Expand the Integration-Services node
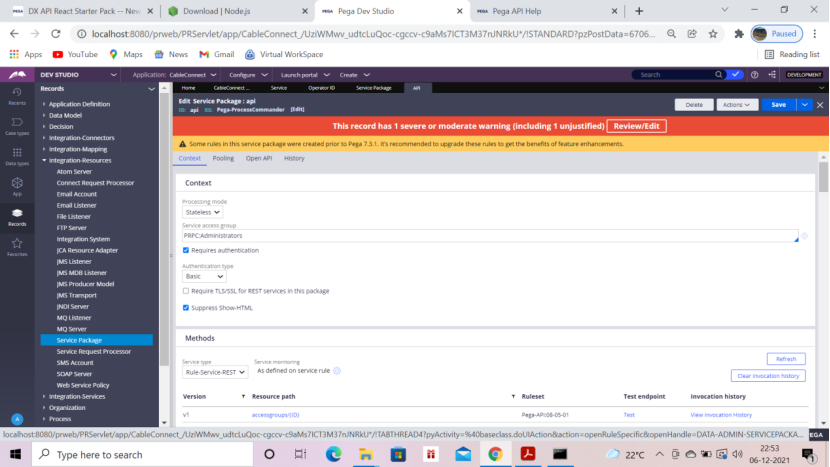 (44, 397)
